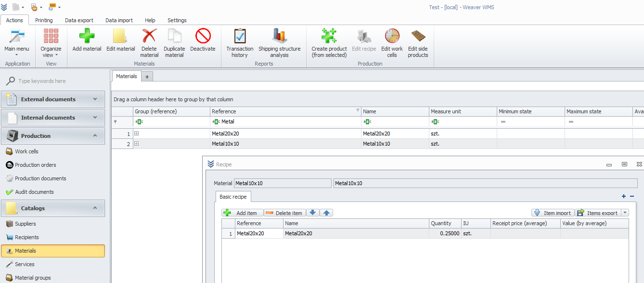
Task: Expand row 2 Metal10x10 details
Action: (x=137, y=144)
